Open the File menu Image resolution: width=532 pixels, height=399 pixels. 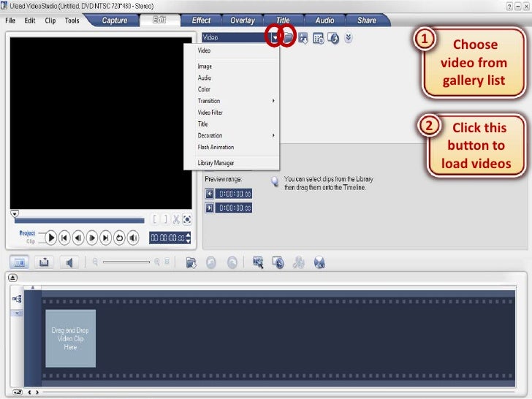point(10,20)
